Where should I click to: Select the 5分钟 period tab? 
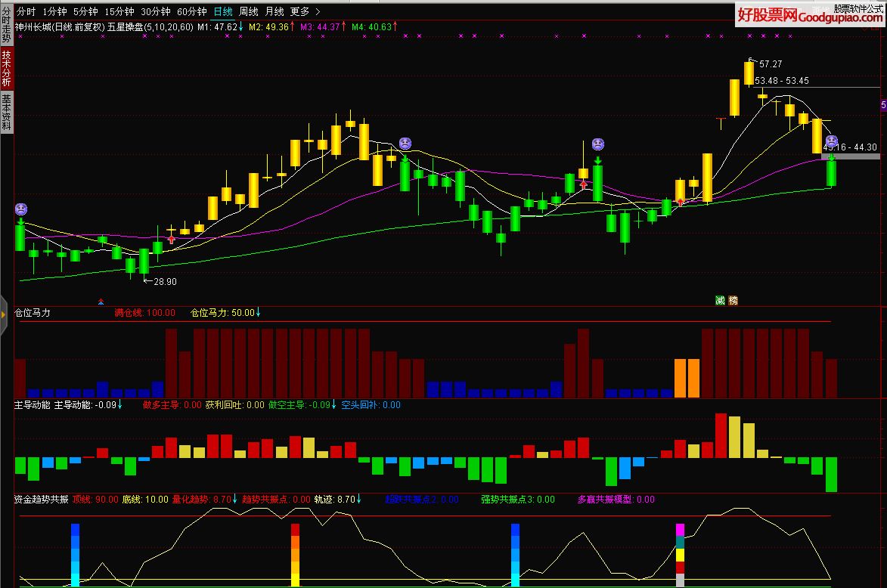pyautogui.click(x=85, y=11)
